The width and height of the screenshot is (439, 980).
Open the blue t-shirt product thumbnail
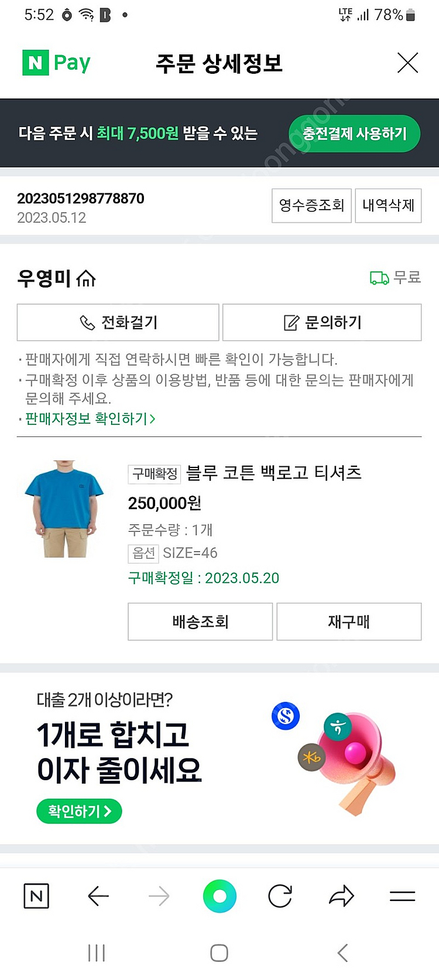point(64,508)
